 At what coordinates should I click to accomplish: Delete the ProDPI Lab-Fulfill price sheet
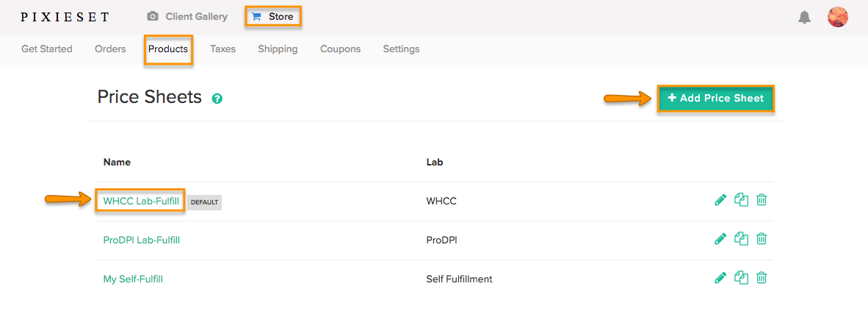[x=762, y=239]
